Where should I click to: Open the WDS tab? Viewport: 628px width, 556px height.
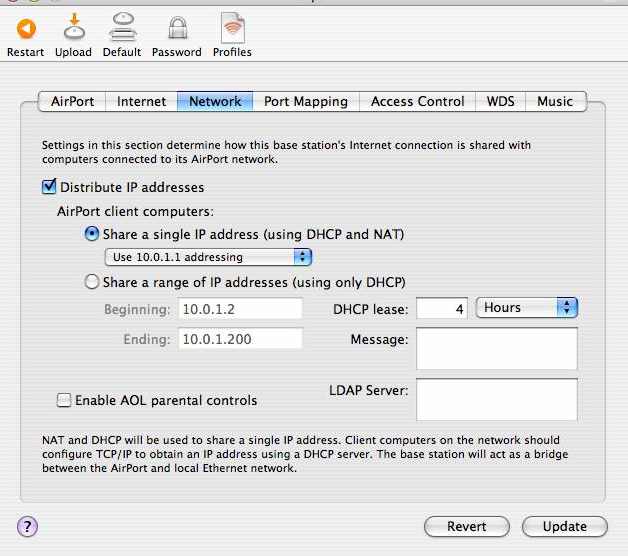[500, 101]
